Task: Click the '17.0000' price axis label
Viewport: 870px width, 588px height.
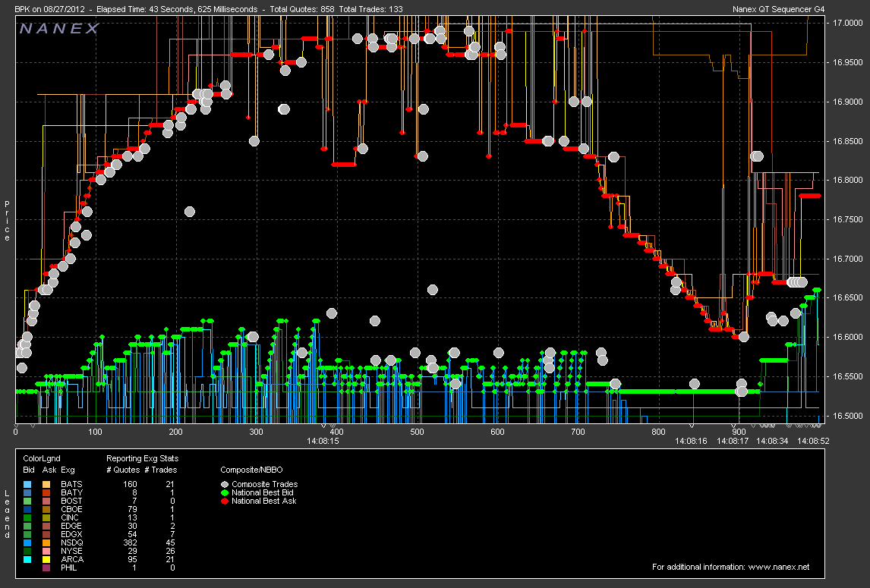Action: (848, 24)
